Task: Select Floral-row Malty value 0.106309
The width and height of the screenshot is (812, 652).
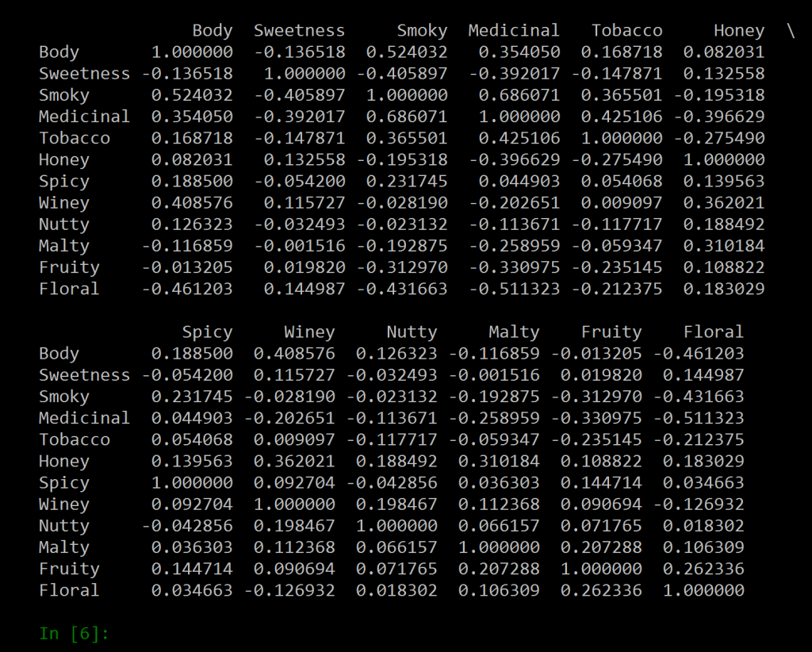Action: [x=499, y=590]
